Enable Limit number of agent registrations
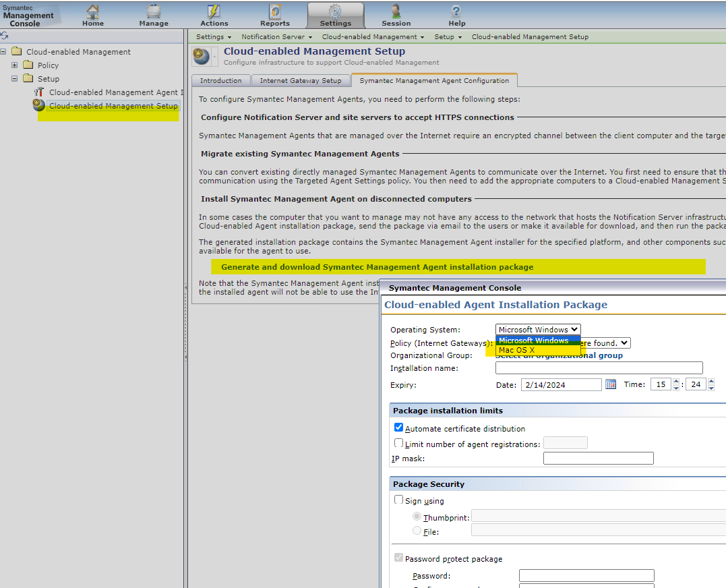Viewport: 726px width, 588px height. (399, 444)
